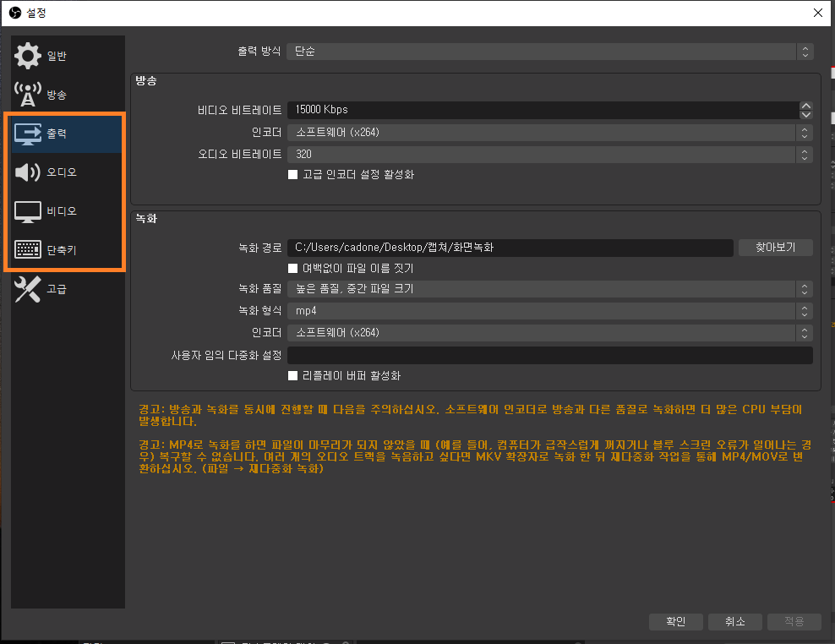
Task: Click the 비디오 비트레이트 field 15000 Kbps
Action: pyautogui.click(x=543, y=110)
